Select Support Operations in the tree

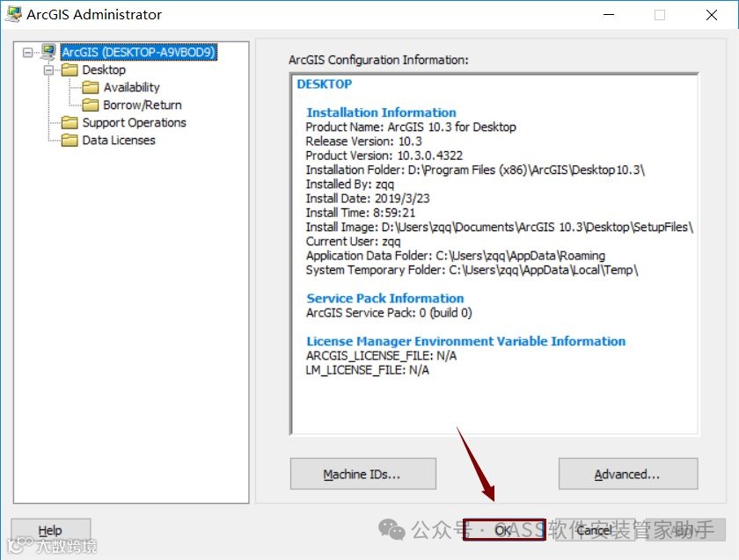[135, 122]
